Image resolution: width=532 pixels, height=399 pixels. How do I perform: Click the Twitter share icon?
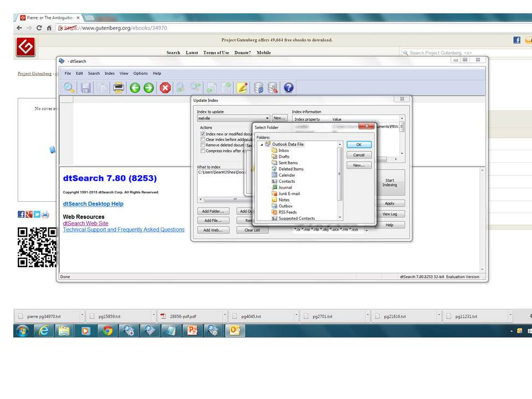pyautogui.click(x=37, y=214)
